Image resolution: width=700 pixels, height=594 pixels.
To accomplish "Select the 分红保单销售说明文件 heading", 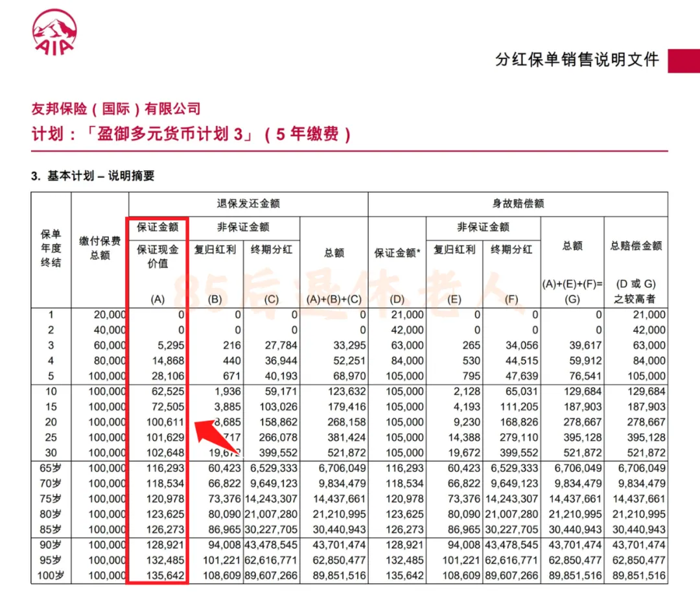I will coord(577,60).
